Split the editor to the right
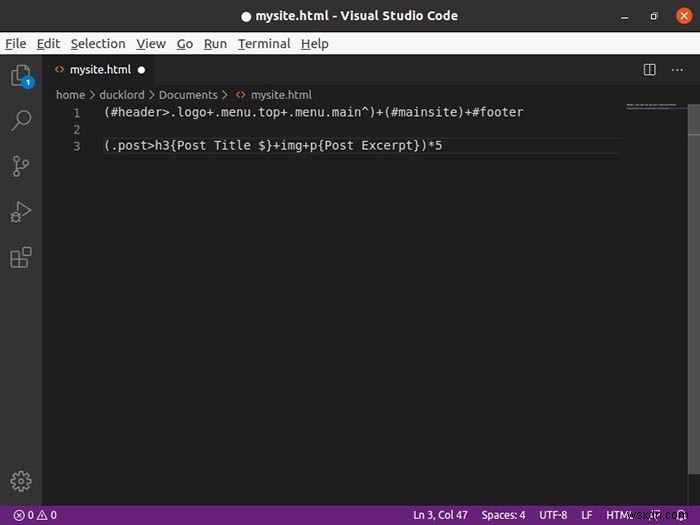Viewport: 700px width, 525px height. pyautogui.click(x=650, y=70)
